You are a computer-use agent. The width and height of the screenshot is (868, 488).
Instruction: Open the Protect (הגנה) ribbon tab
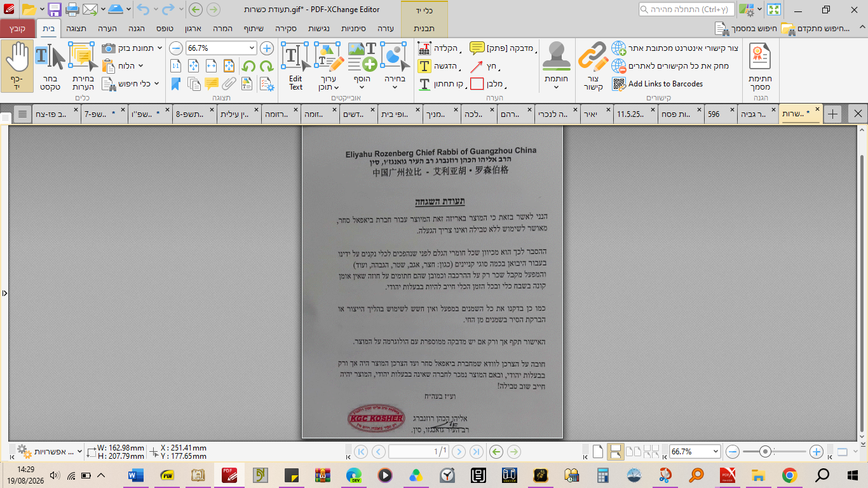pyautogui.click(x=136, y=29)
